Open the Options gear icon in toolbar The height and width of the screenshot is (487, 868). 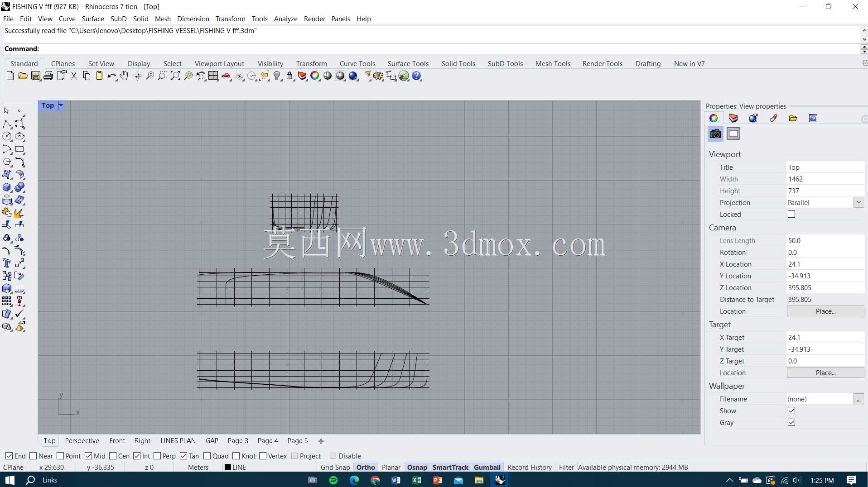point(379,76)
